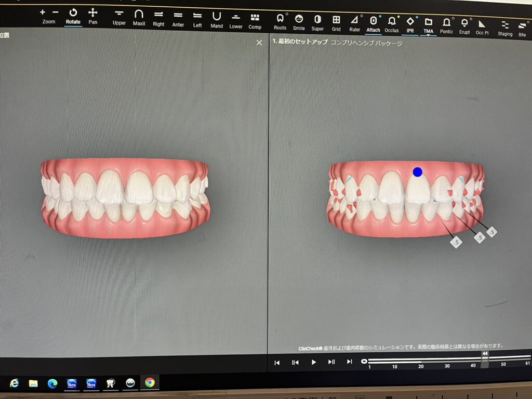The image size is (532, 399).
Task: Jump to the last treatment stage
Action: [x=349, y=362]
